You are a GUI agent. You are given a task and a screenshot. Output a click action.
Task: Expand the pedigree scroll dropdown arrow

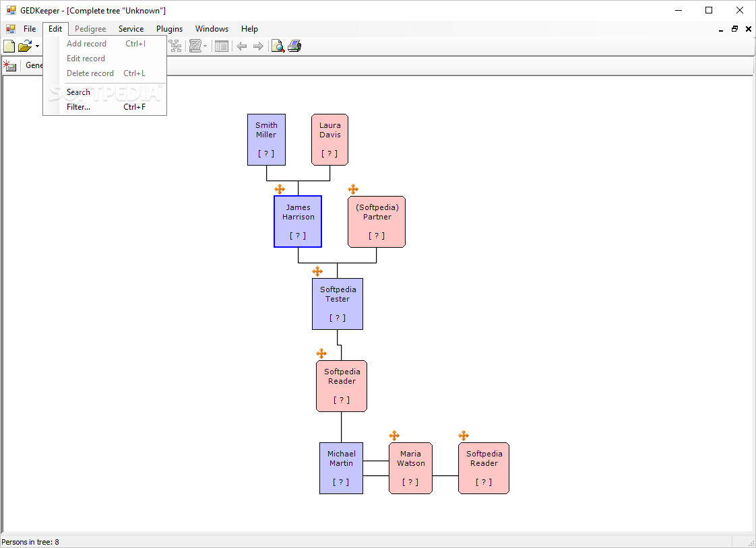coord(206,46)
